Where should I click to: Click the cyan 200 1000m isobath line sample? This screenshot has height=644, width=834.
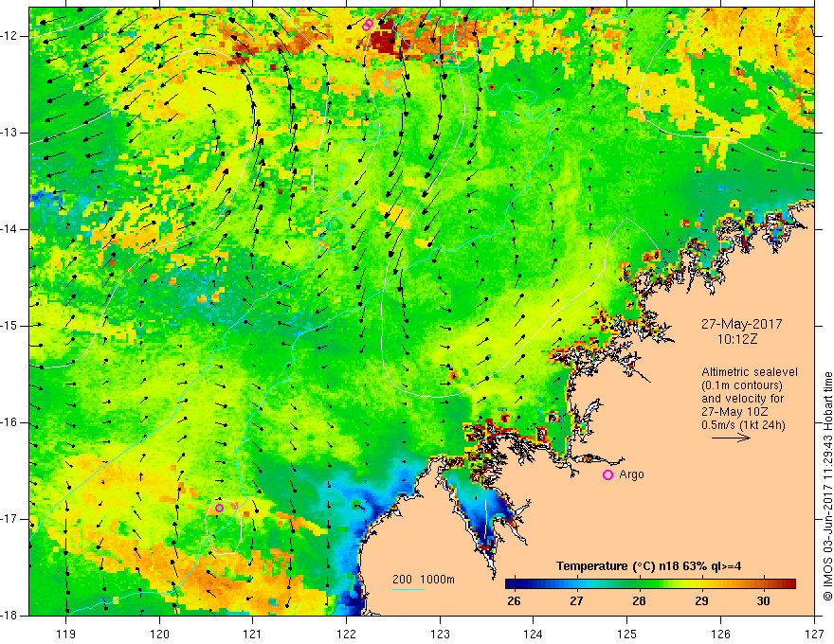[x=408, y=589]
